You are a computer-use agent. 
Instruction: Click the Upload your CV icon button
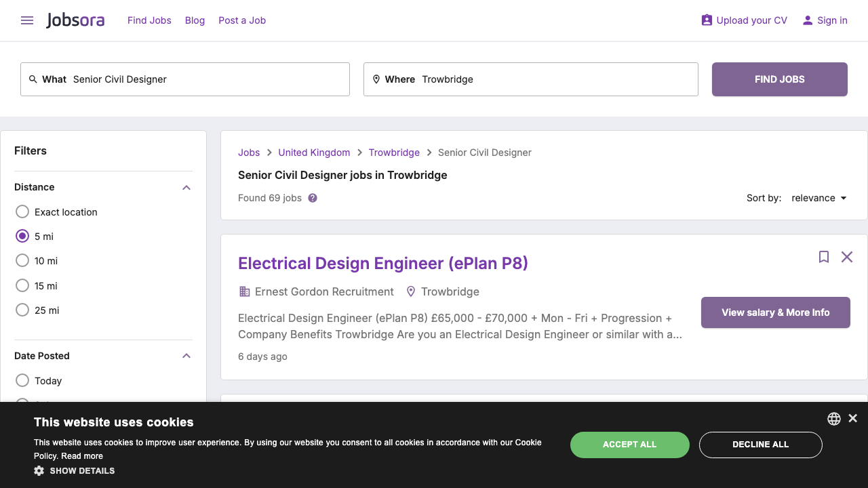706,20
